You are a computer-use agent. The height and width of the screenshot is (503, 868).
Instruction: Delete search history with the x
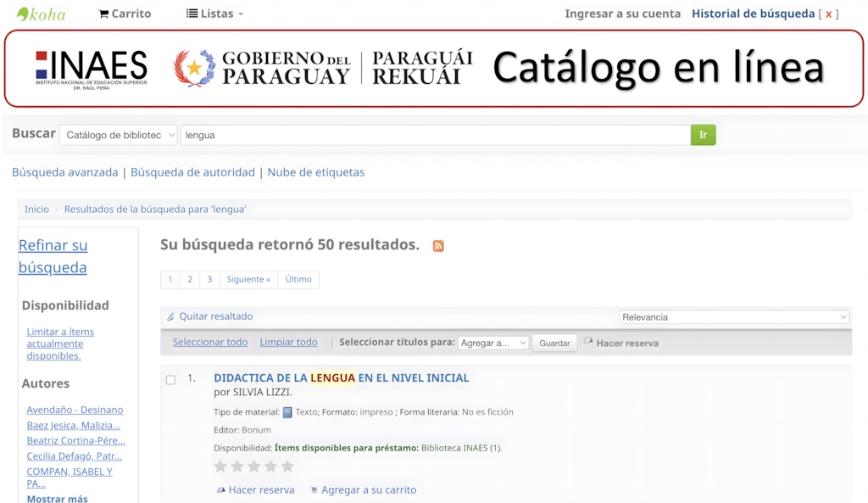point(828,14)
